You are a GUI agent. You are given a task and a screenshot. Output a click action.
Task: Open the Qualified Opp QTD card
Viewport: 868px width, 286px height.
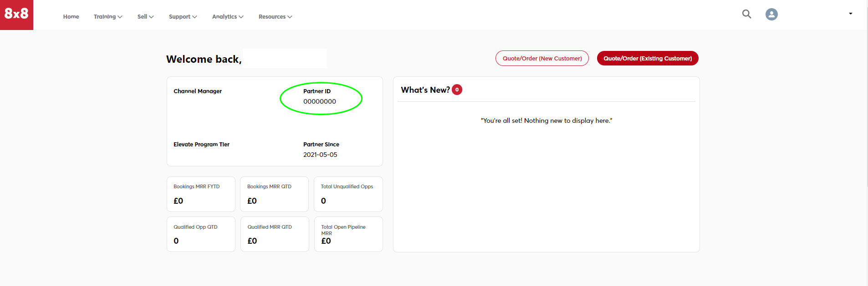201,234
